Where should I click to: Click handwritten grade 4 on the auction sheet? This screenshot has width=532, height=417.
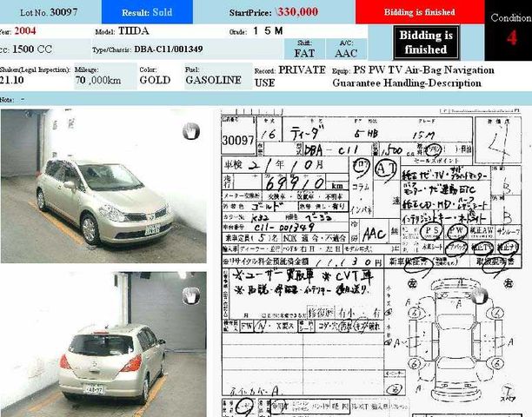click(x=500, y=142)
